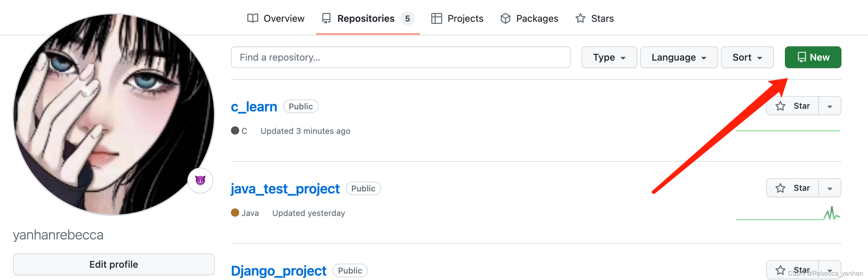Click the repositories count badge showing 5
868x280 pixels.
point(407,18)
